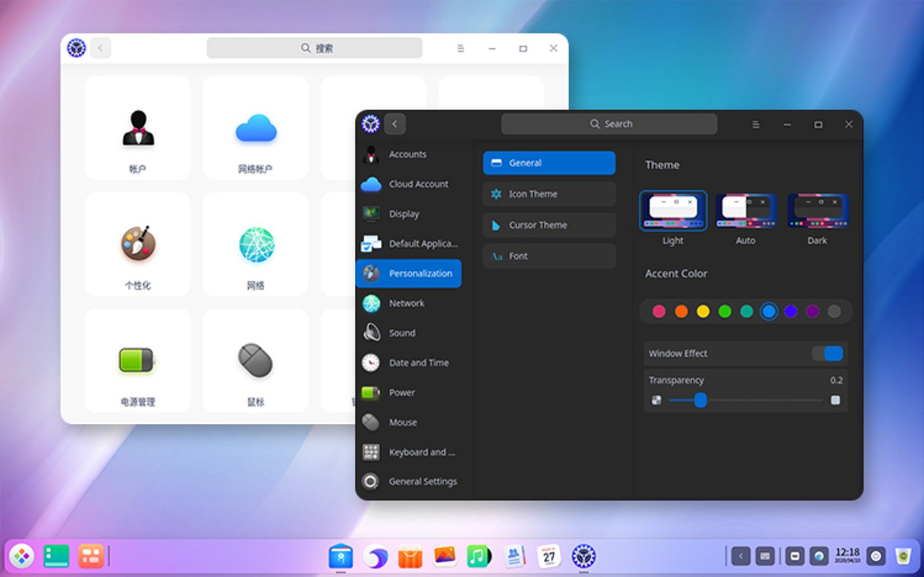The width and height of the screenshot is (924, 577).
Task: Select the Auto theme option
Action: pyautogui.click(x=745, y=211)
